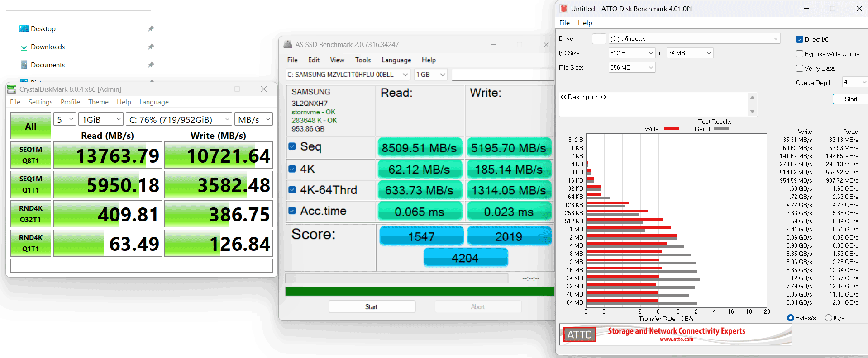This screenshot has width=868, height=358.
Task: Open the File menu in ATTO Disk Benchmark
Action: point(564,23)
